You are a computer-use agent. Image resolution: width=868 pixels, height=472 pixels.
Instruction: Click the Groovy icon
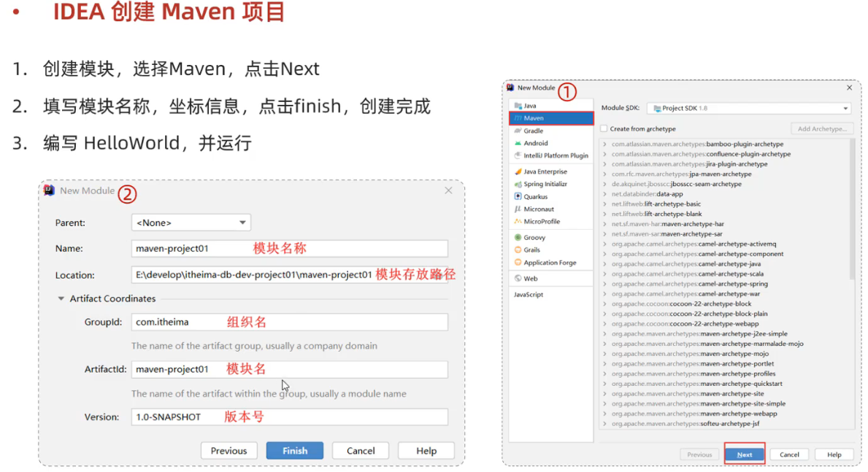(518, 237)
